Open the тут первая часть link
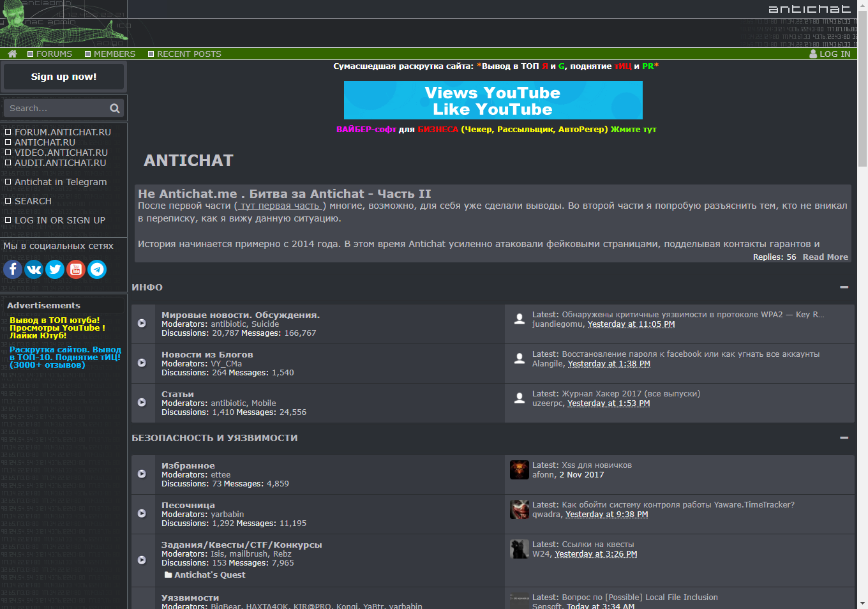Image resolution: width=868 pixels, height=609 pixels. coord(280,206)
